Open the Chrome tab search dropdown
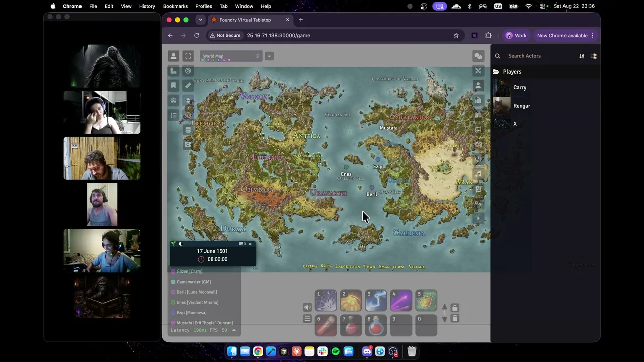 tap(200, 20)
